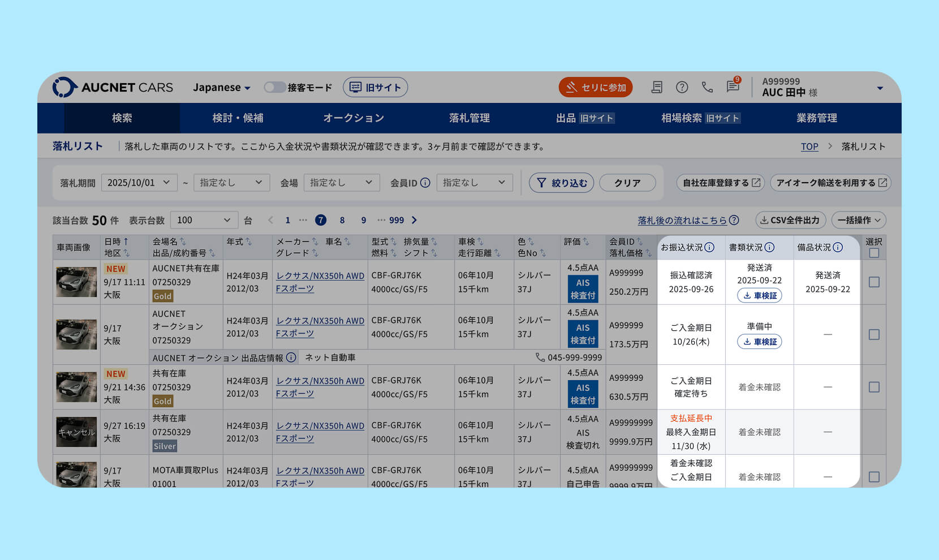Click info icon beside お振込状況 column header

point(709,247)
